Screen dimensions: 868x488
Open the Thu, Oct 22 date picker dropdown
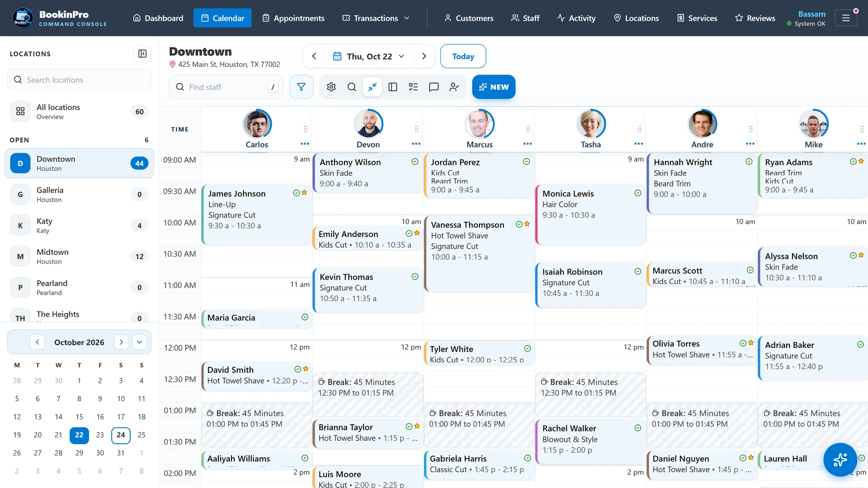tap(368, 56)
